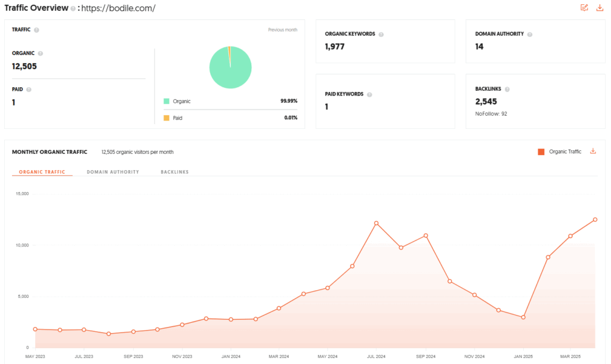
Task: Click the Previous month label
Action: [282, 30]
